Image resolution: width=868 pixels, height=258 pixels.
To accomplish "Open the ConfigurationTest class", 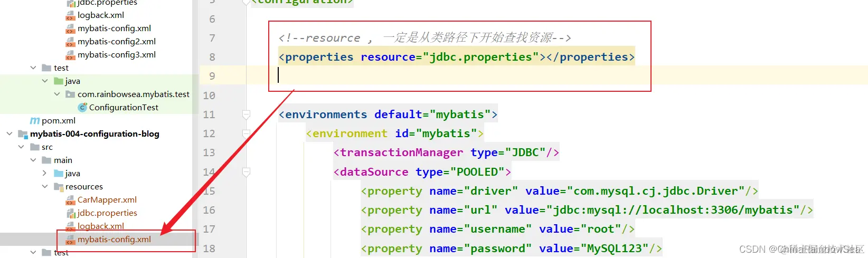I will coord(124,108).
